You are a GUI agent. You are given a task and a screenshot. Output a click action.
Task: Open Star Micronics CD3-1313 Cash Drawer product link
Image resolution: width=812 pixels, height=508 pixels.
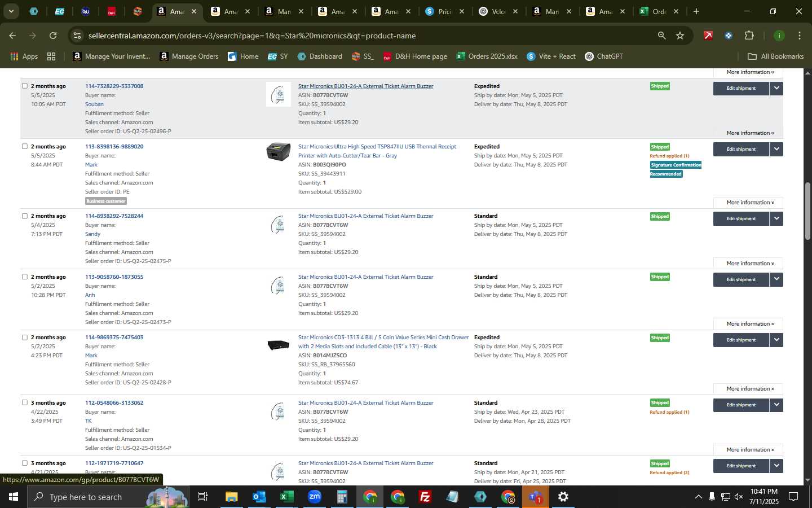pos(383,341)
